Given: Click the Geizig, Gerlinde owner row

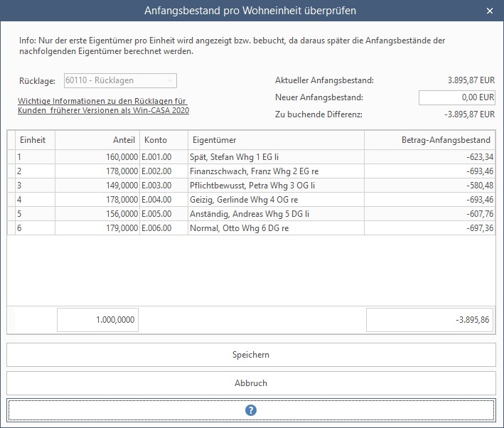Looking at the screenshot, I should 276,200.
